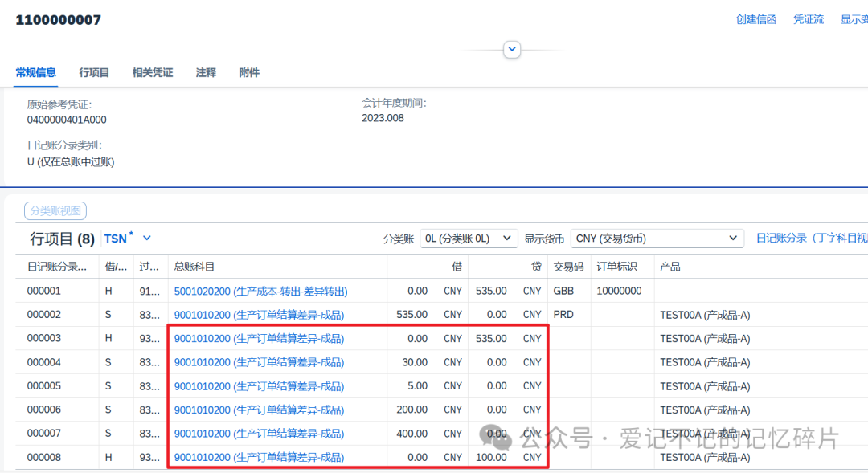The width and height of the screenshot is (868, 473).
Task: Switch to the 常规信息 tab
Action: pyautogui.click(x=36, y=72)
